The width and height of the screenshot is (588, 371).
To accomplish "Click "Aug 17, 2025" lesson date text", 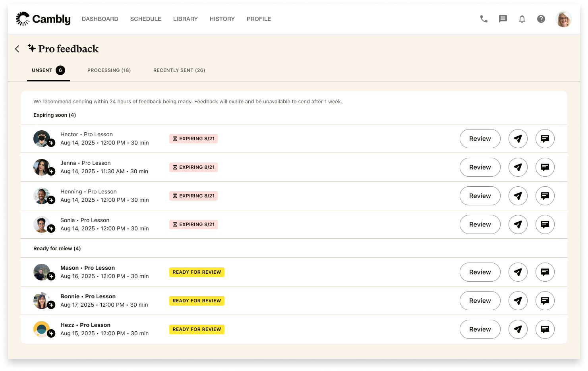I will (77, 305).
